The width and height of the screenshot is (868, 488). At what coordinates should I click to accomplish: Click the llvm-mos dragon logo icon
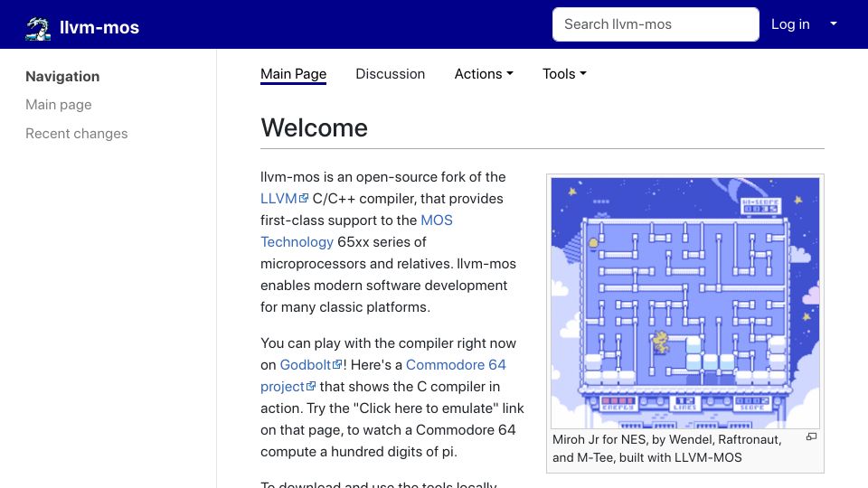pos(38,28)
